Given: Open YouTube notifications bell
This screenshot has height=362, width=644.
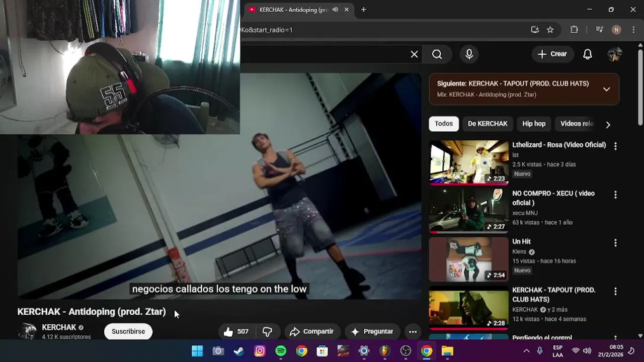Looking at the screenshot, I should (587, 54).
